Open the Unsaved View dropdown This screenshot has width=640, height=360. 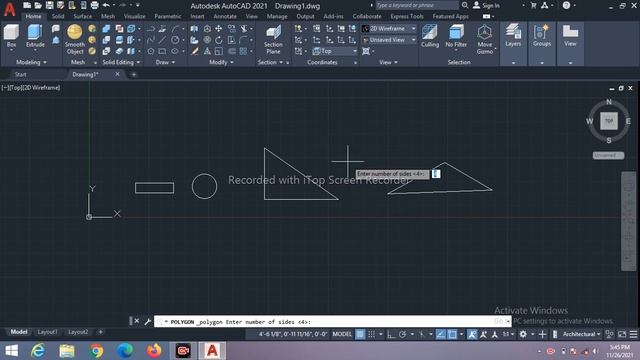coord(389,40)
